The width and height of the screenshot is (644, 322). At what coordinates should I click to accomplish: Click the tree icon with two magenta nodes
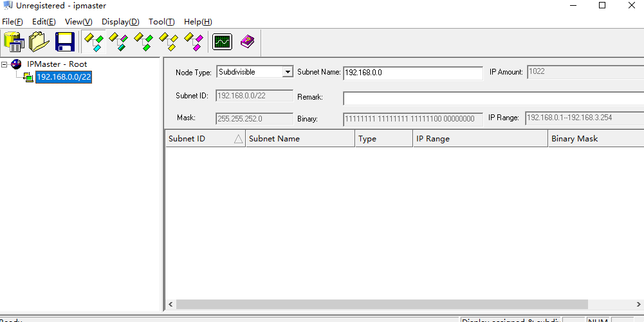(x=194, y=42)
